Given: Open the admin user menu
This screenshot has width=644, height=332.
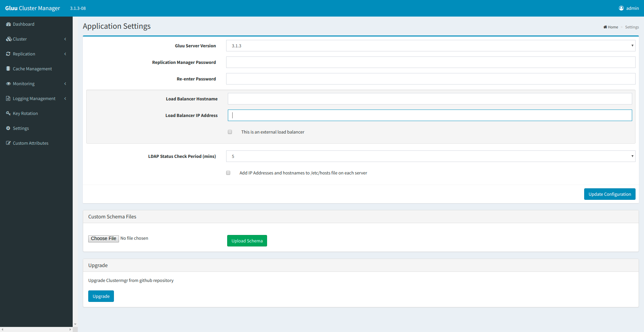Looking at the screenshot, I should pyautogui.click(x=629, y=8).
